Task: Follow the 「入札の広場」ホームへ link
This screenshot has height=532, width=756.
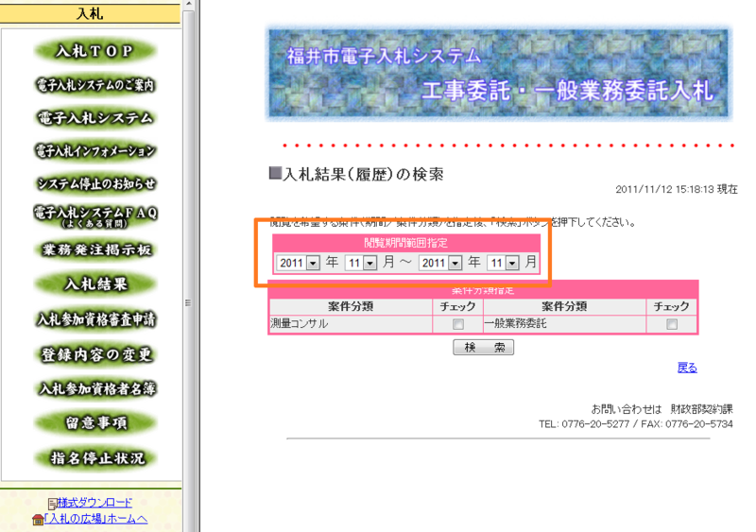Action: [95, 519]
